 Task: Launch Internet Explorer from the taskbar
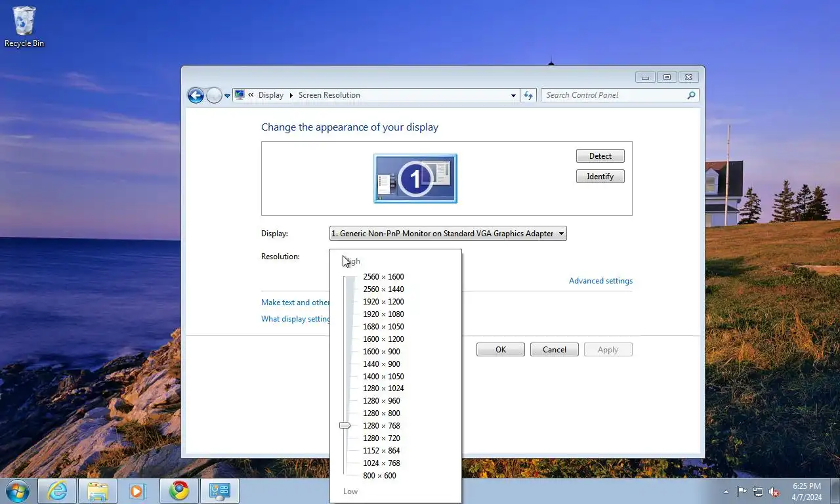coord(57,491)
